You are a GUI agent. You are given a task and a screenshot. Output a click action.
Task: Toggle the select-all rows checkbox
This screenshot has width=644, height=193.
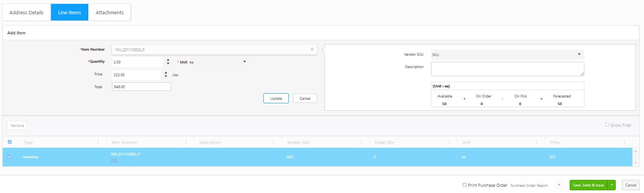tap(10, 142)
